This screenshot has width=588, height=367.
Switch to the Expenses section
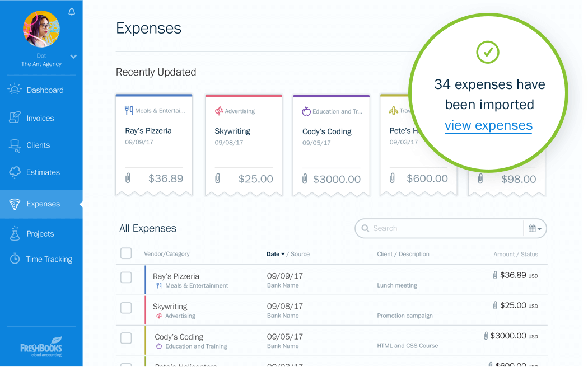point(43,204)
